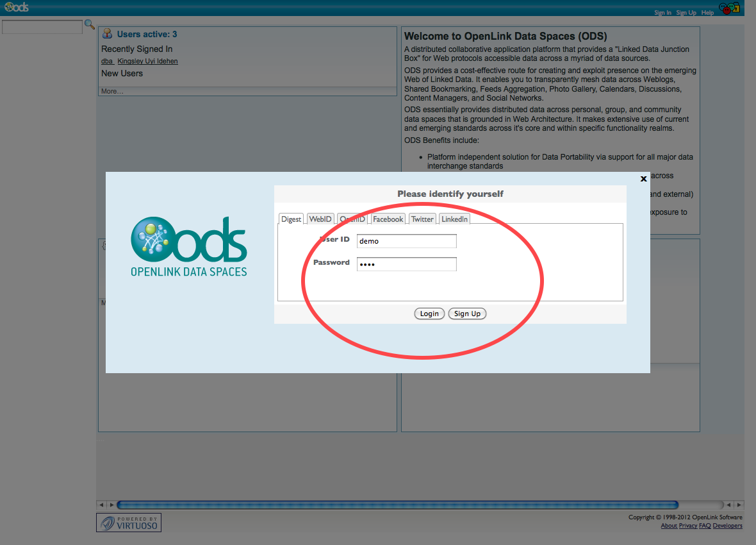Screen dimensions: 756x545
Task: Click the OpenLink Data Spaces logo
Action: coord(189,247)
